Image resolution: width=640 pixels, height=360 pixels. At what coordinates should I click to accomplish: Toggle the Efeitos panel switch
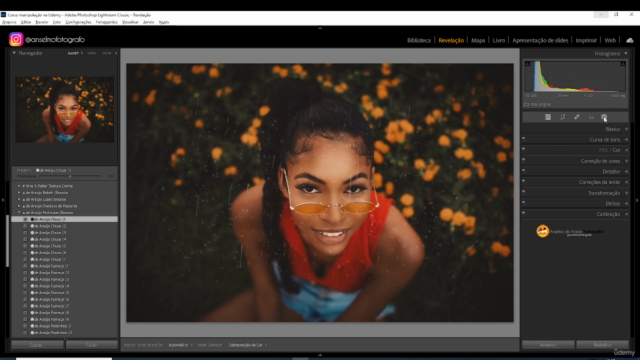coord(524,202)
